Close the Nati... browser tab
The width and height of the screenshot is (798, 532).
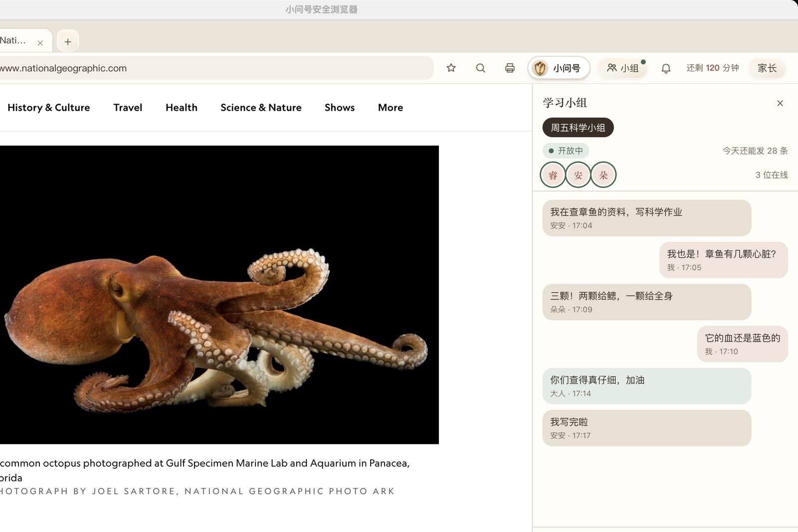(40, 43)
